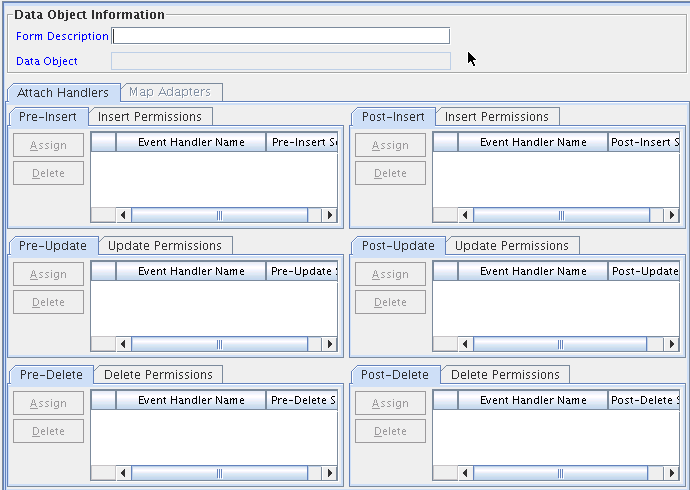Click the Pre-Update column header

tap(302, 271)
